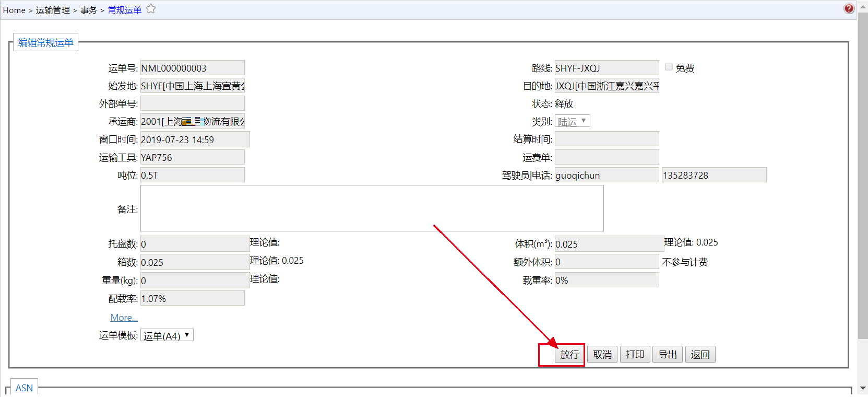868x397 pixels.
Task: Click the 目的地 field
Action: [x=607, y=86]
